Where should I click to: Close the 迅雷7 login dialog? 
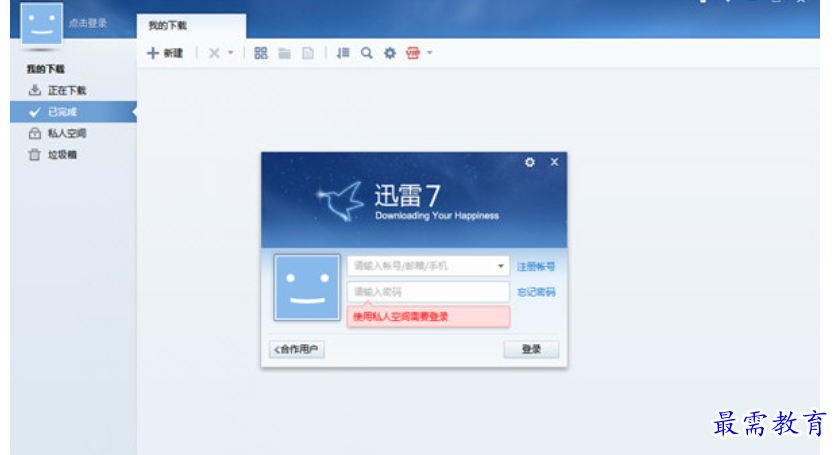click(554, 162)
